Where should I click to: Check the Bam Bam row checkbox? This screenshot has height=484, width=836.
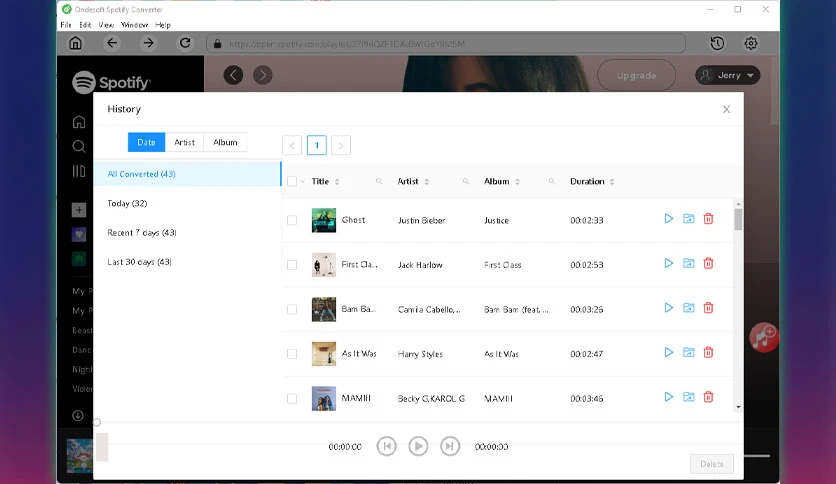pyautogui.click(x=292, y=309)
